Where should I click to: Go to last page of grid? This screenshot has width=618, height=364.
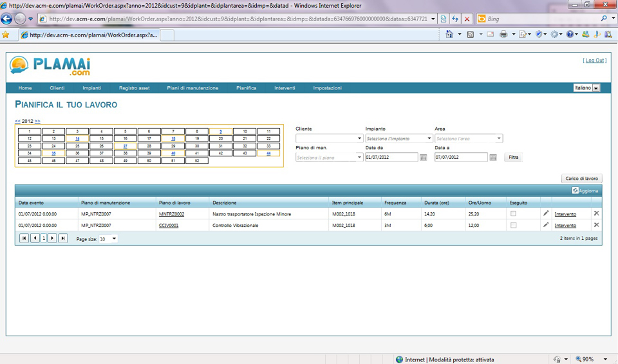pyautogui.click(x=63, y=239)
